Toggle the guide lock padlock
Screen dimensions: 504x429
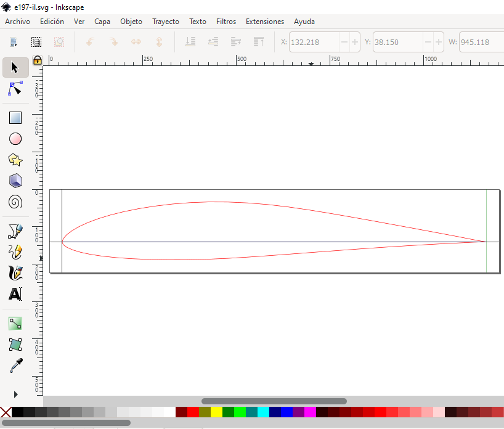click(38, 60)
